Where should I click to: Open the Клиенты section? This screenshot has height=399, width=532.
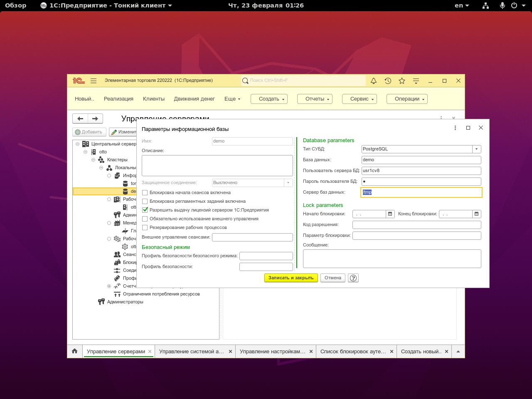154,99
